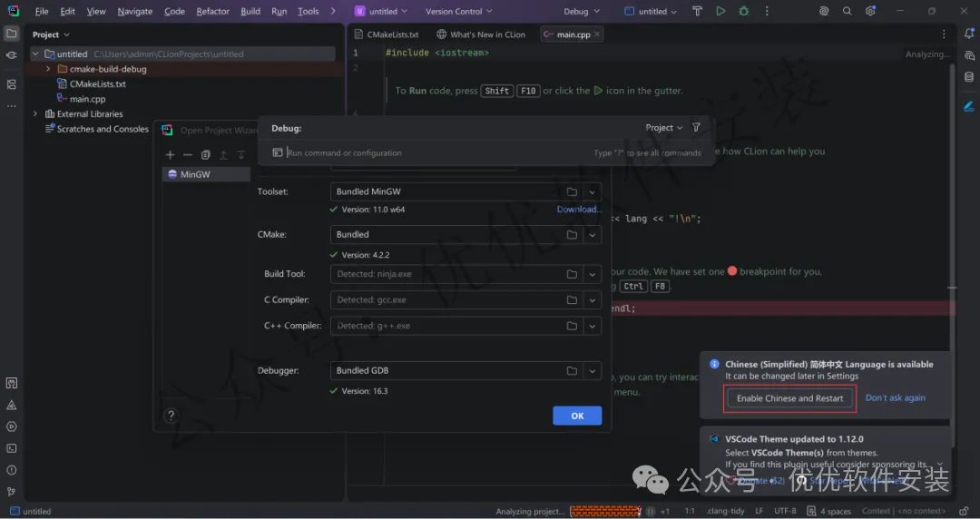The image size is (980, 519).
Task: Open the Commit tool window icon
Action: click(11, 55)
